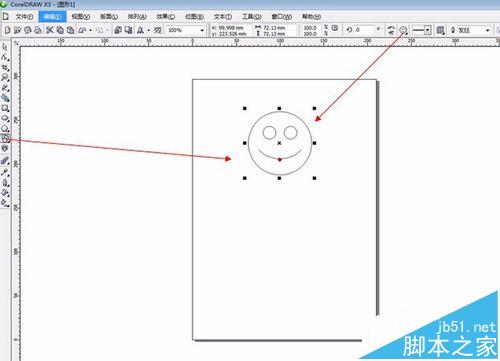The width and height of the screenshot is (500, 361).
Task: Click the bottom-right selection handle of smiley
Action: (314, 178)
